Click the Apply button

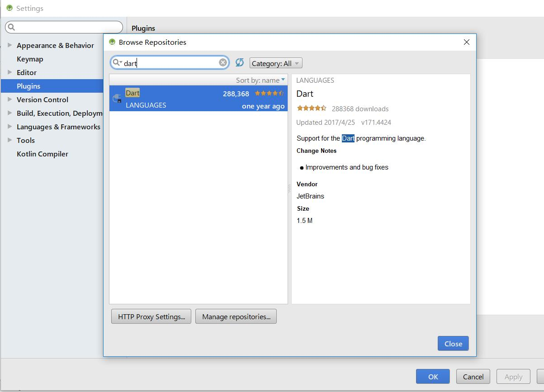pyautogui.click(x=513, y=377)
